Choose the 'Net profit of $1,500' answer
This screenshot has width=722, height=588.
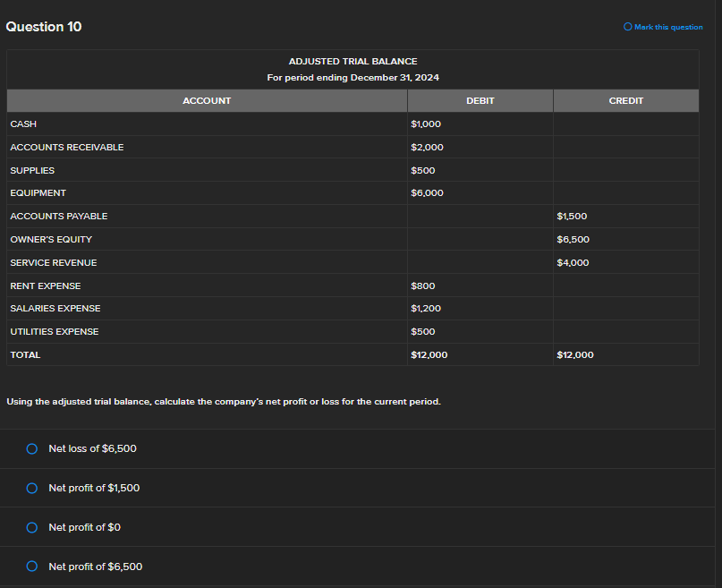pos(32,488)
